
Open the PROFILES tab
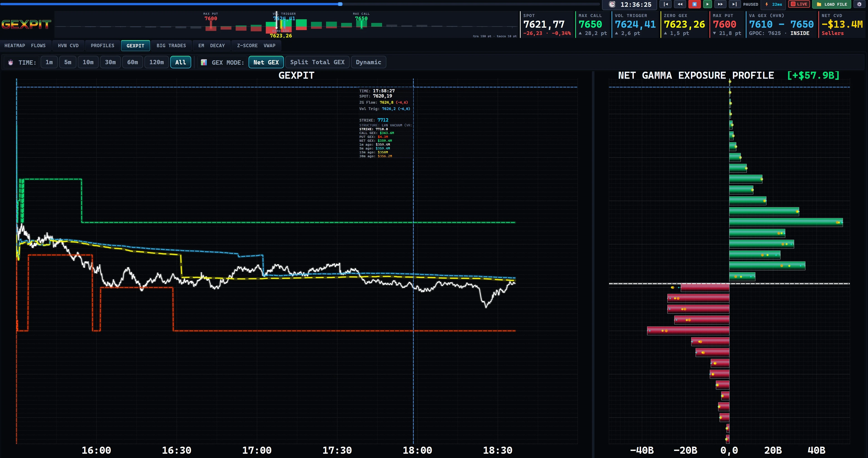click(x=102, y=46)
